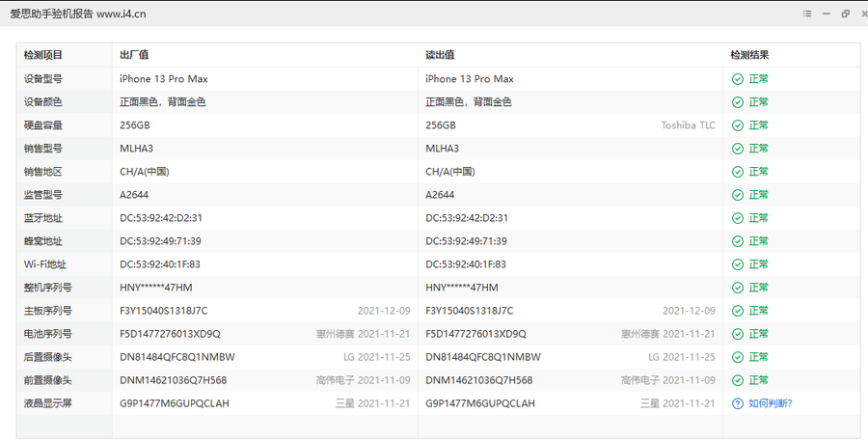Select the 销售地区 row label
The width and height of the screenshot is (868, 442).
tap(43, 172)
